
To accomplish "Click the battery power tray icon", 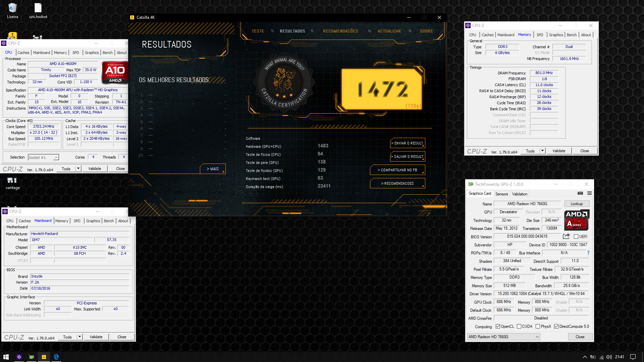I will (x=593, y=357).
